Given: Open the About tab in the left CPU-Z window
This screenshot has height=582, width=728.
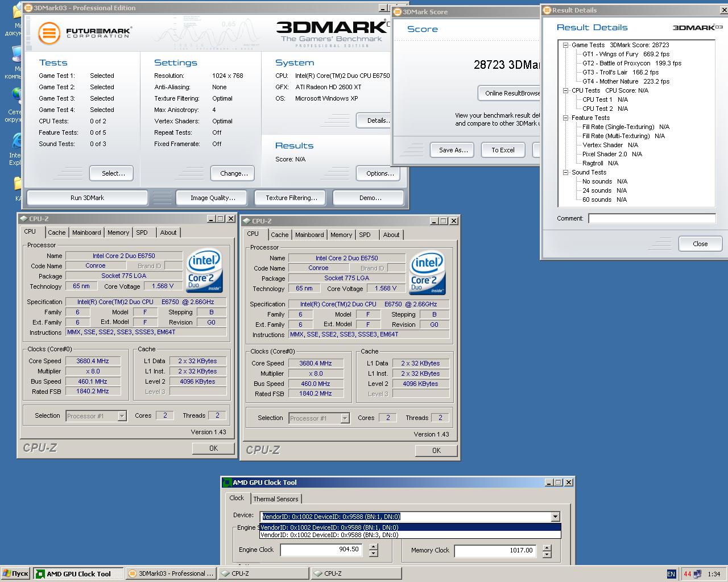Looking at the screenshot, I should point(168,232).
